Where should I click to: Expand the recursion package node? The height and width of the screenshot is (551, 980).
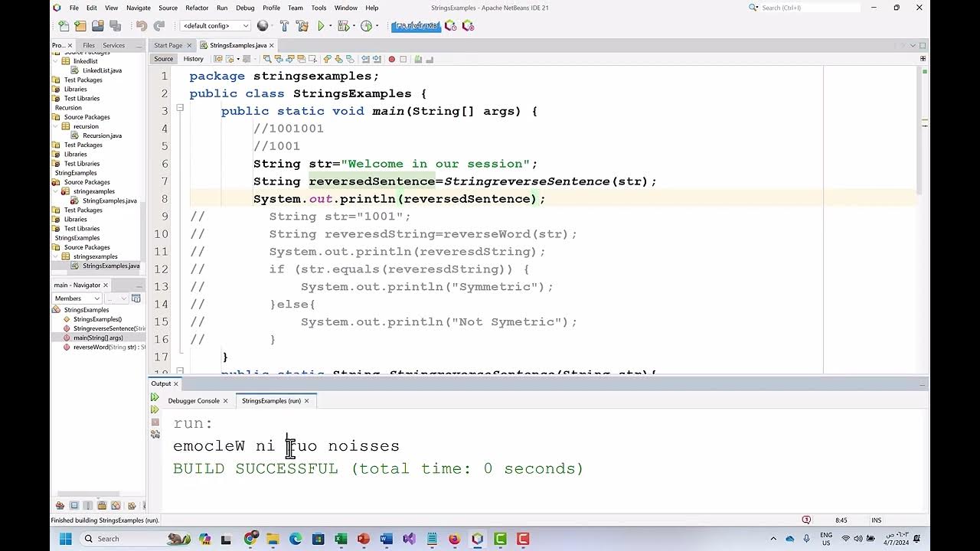(x=56, y=126)
